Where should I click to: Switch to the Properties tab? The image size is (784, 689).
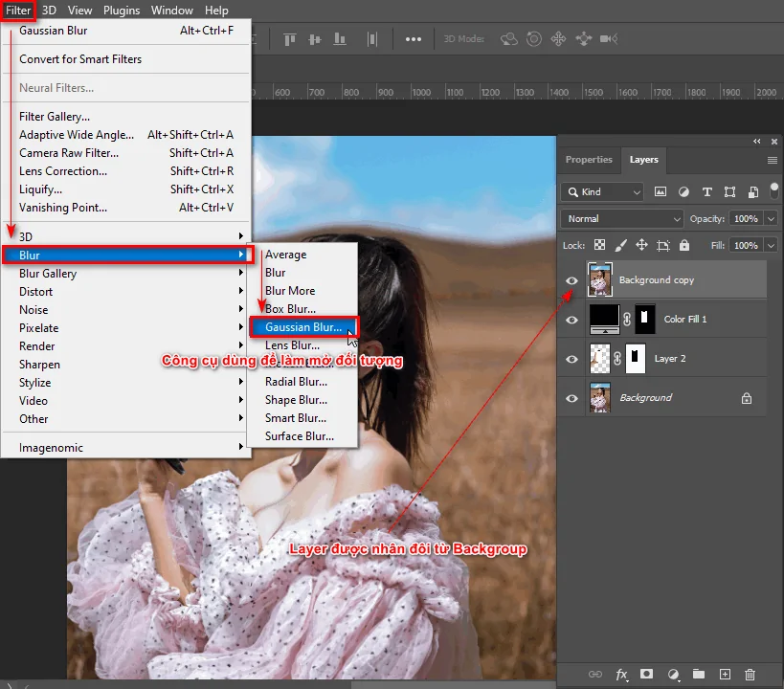[x=588, y=160]
